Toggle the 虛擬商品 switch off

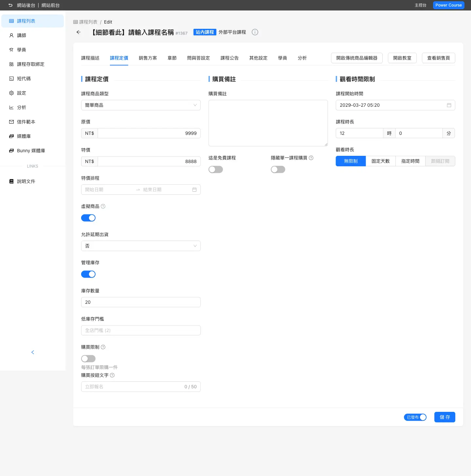pos(88,218)
